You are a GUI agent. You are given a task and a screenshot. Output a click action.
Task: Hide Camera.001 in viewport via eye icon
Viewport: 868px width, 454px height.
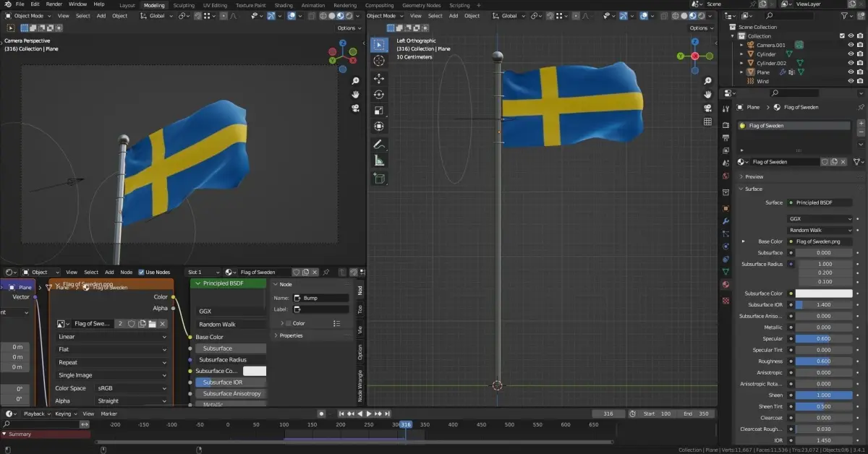pos(851,45)
